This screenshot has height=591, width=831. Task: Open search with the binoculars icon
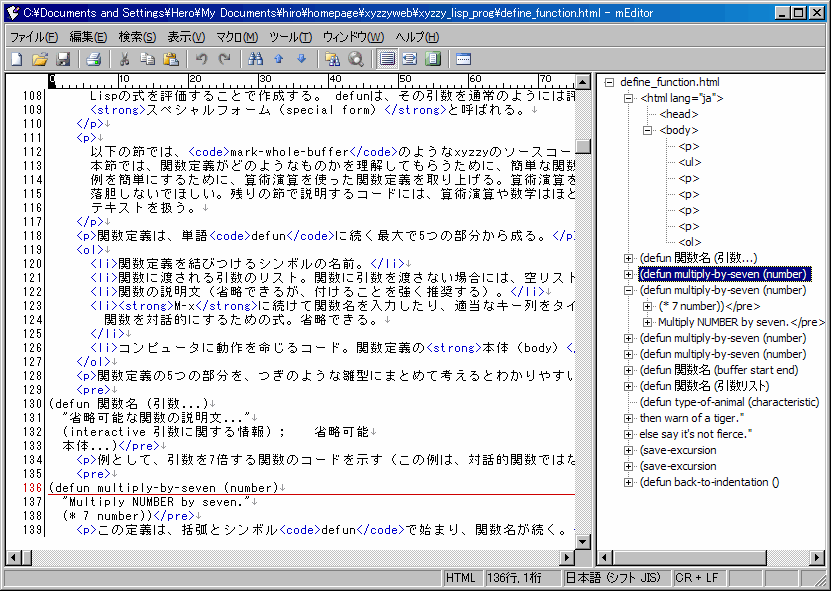(x=256, y=59)
